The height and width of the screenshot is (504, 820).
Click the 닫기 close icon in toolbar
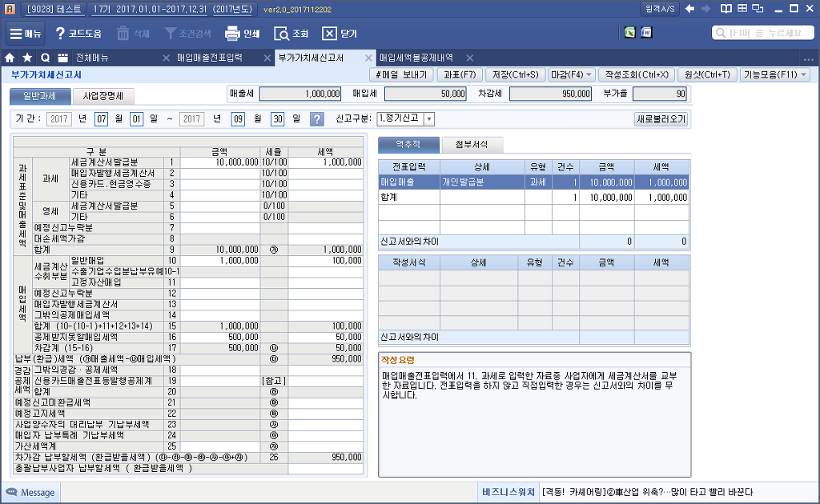coord(329,34)
